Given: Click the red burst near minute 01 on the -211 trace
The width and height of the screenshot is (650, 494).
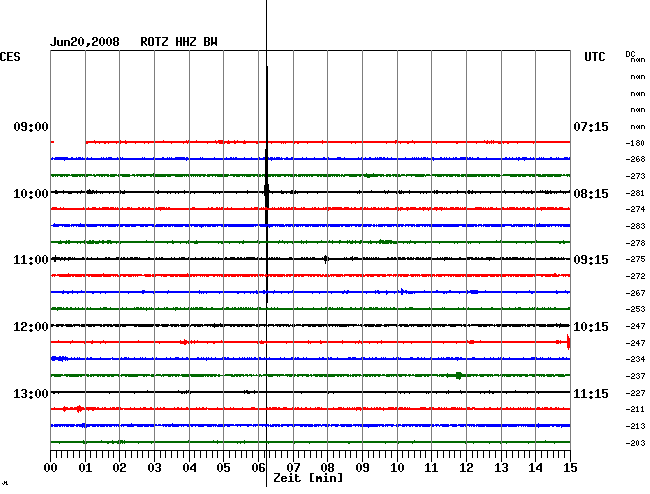Looking at the screenshot, I should [x=79, y=409].
